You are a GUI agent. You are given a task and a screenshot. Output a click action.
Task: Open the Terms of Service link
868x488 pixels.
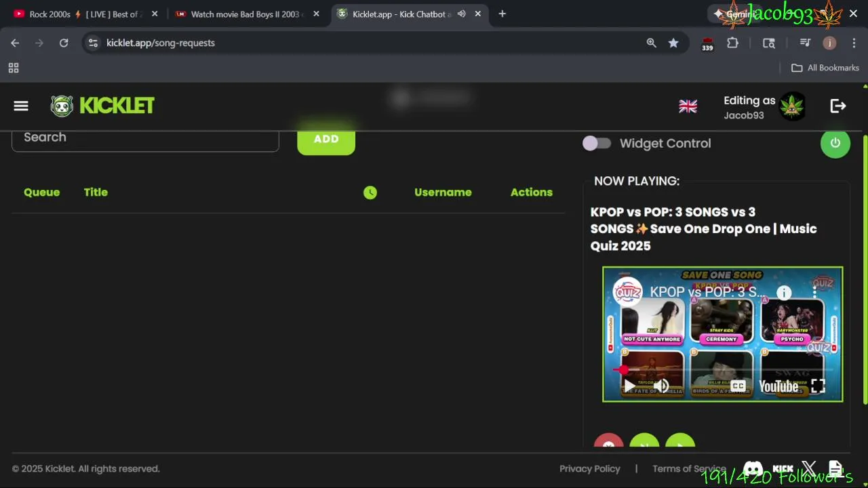point(689,468)
